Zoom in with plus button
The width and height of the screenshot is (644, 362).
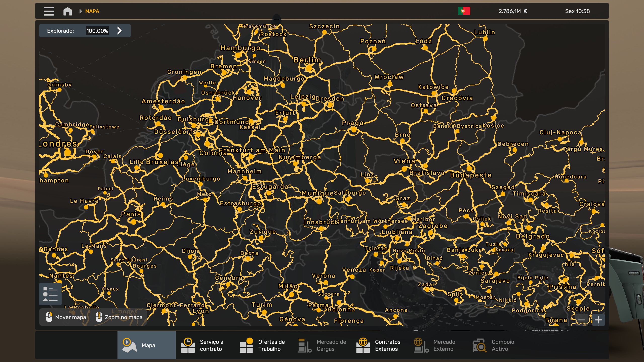[598, 320]
